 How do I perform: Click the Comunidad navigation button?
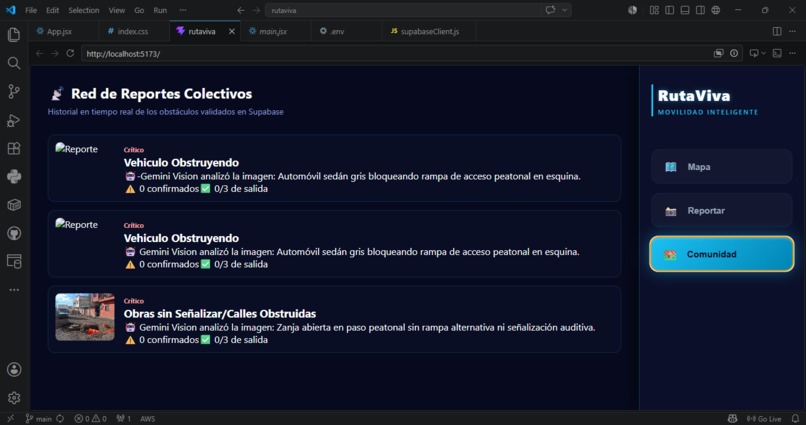tap(722, 254)
